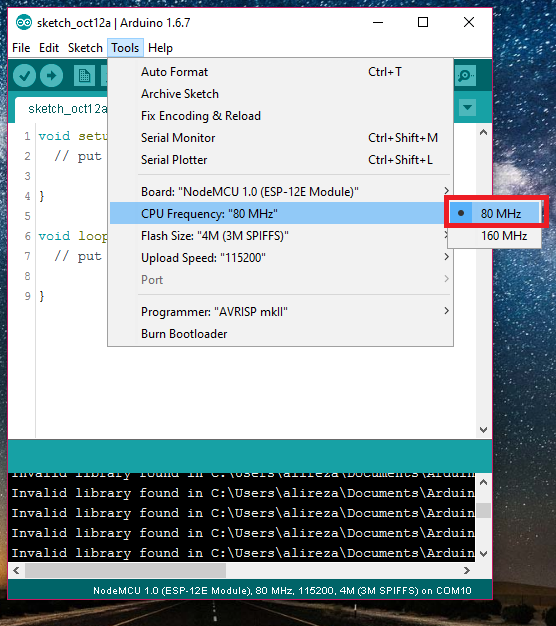Image resolution: width=556 pixels, height=626 pixels.
Task: Click the 'void' keyword on line 1
Action: 54,136
